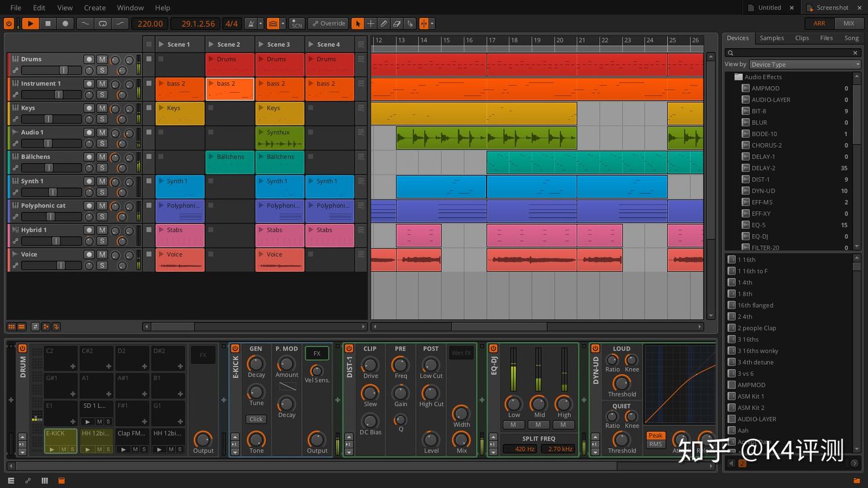Viewport: 868px width, 488px height.
Task: Arm record on the Audio 1 track
Action: 89,133
